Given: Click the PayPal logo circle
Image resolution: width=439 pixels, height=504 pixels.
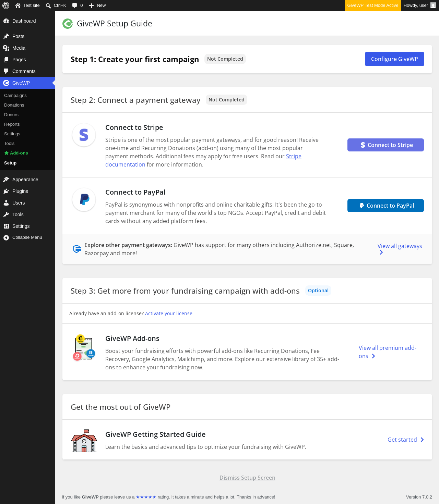Looking at the screenshot, I should 84,199.
